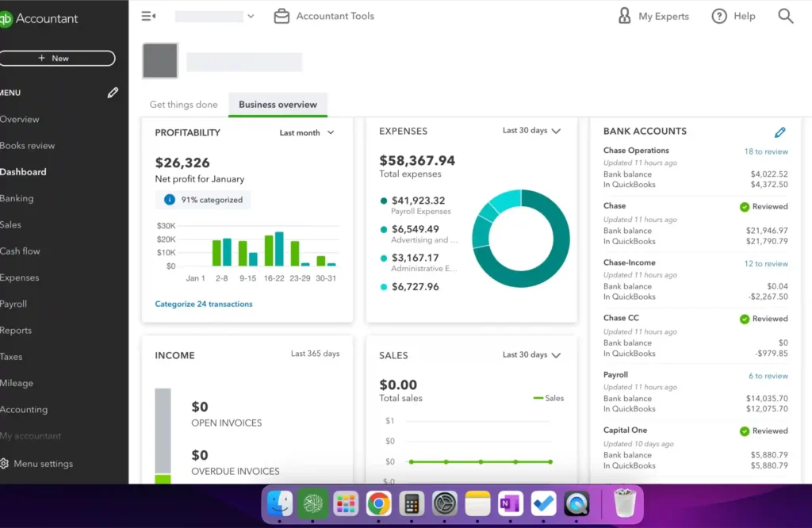Open Notes from the dock
The image size is (812, 528).
(x=477, y=503)
